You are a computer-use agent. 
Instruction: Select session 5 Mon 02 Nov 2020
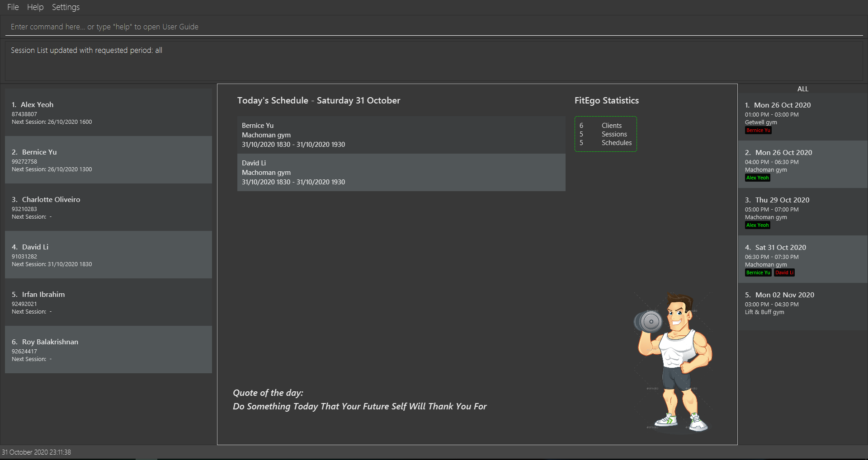coord(803,306)
